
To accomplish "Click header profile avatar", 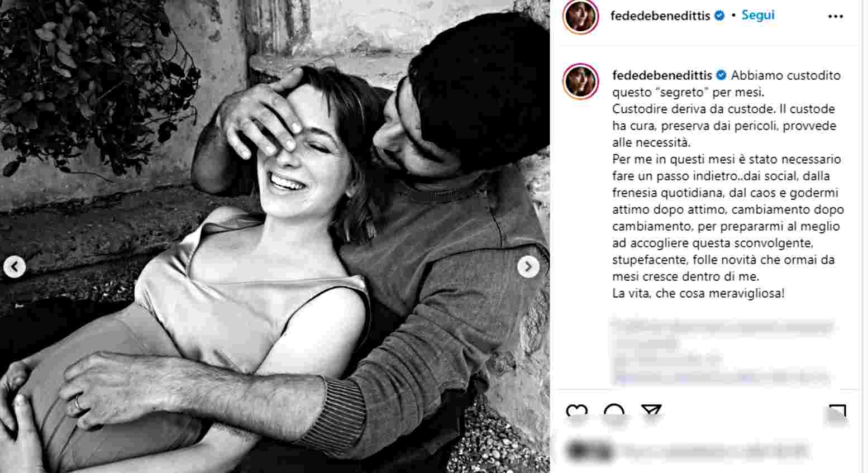I will tap(581, 16).
